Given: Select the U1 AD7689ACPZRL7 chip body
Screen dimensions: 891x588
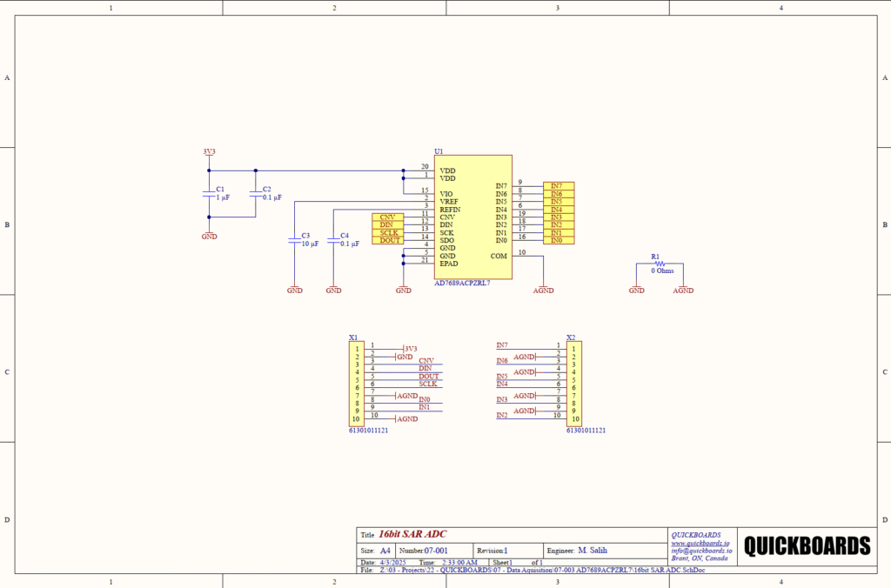Looking at the screenshot, I should click(x=472, y=217).
